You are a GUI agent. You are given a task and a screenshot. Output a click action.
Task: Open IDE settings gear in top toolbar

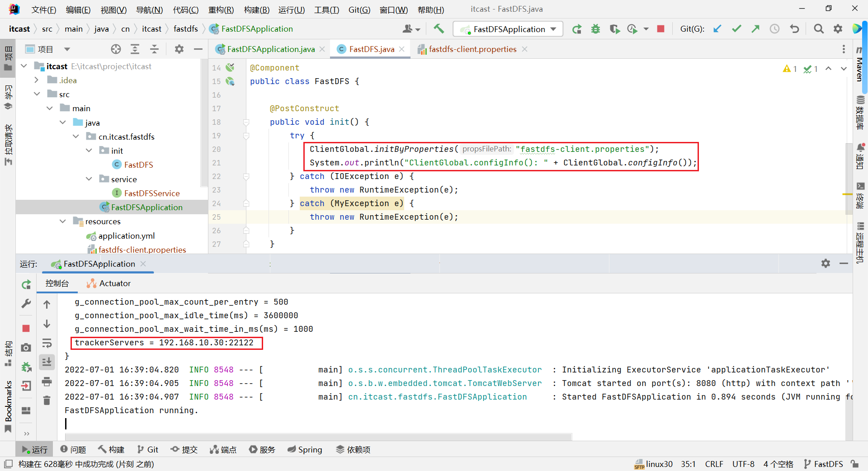point(838,29)
